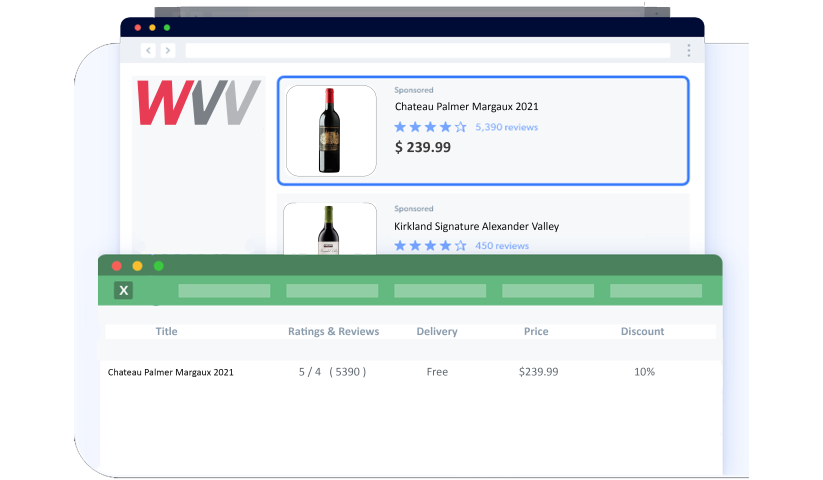Click the Chateau Palmer star rating
Image resolution: width=823 pixels, height=480 pixels.
coord(430,127)
